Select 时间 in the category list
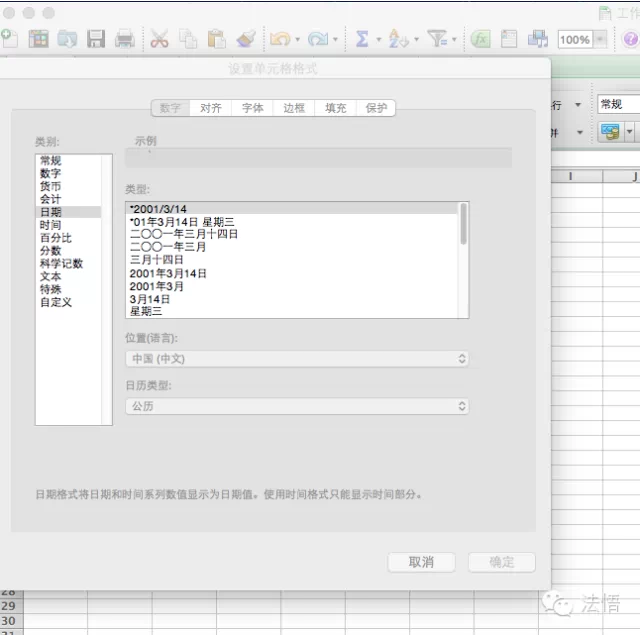The image size is (640, 635). [x=68, y=225]
